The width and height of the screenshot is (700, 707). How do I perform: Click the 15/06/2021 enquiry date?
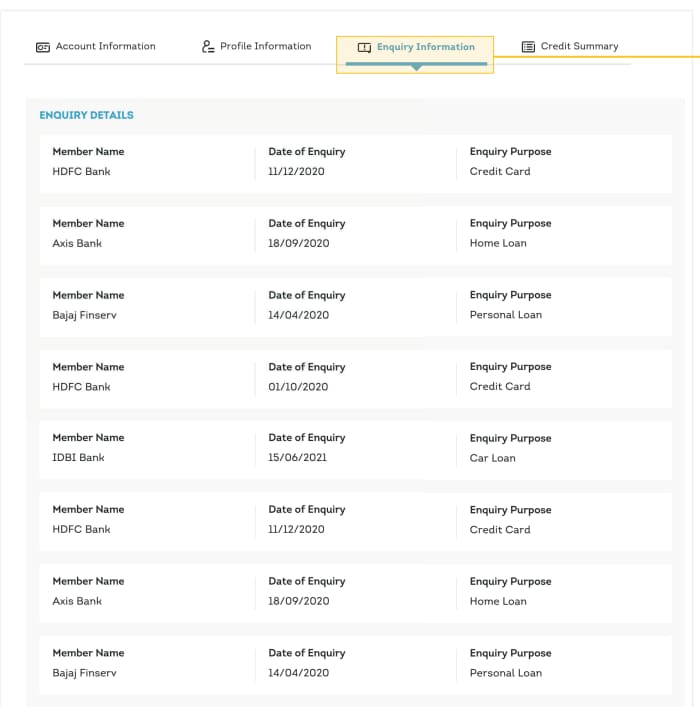(x=297, y=458)
